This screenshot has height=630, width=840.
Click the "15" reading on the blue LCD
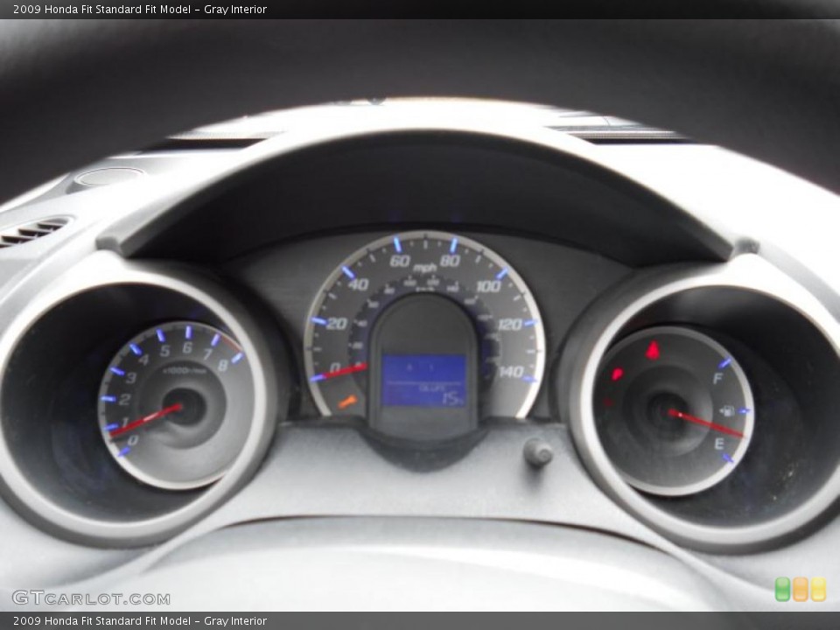coord(451,397)
